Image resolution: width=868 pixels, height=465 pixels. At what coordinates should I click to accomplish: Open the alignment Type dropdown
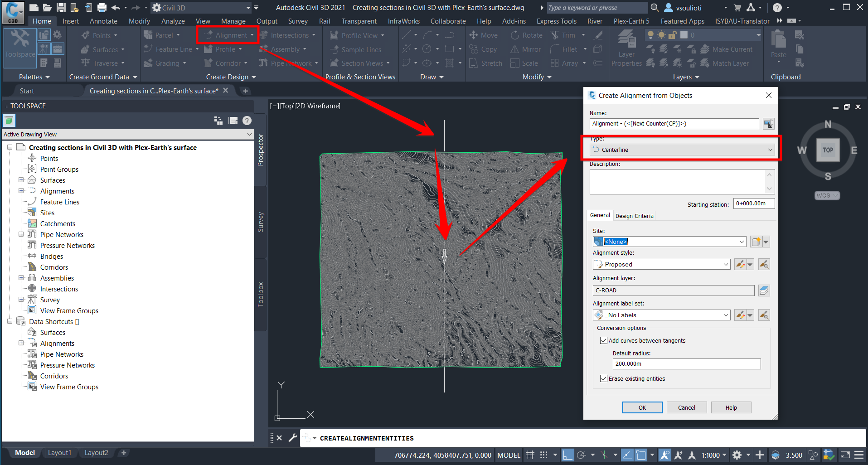point(682,150)
